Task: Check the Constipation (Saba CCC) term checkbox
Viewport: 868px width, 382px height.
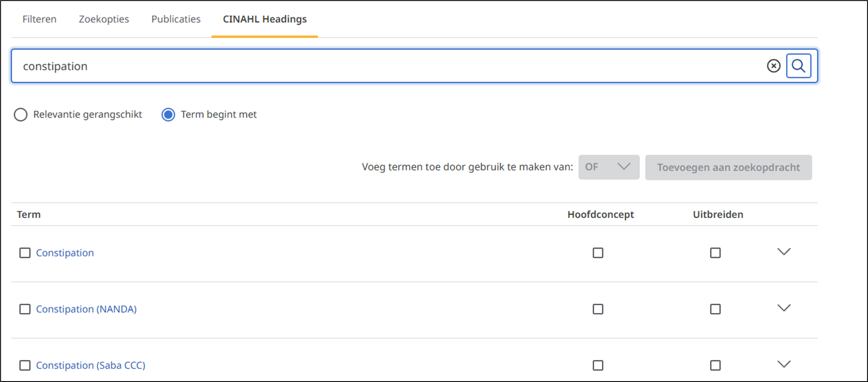Action: 25,366
